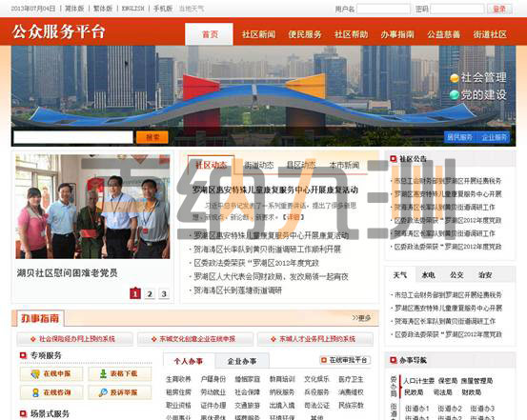Open 表格下载 download icon button
The image size is (527, 420).
coord(120,374)
